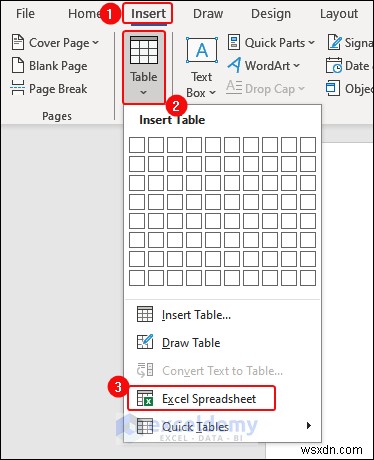Click the Text Box icon

[202, 50]
